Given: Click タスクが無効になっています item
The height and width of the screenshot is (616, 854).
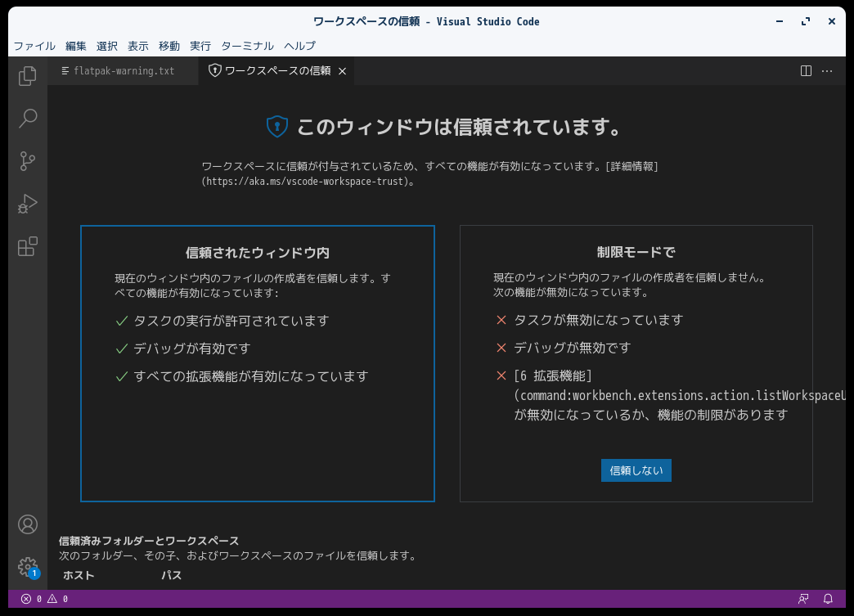Looking at the screenshot, I should click(x=598, y=320).
